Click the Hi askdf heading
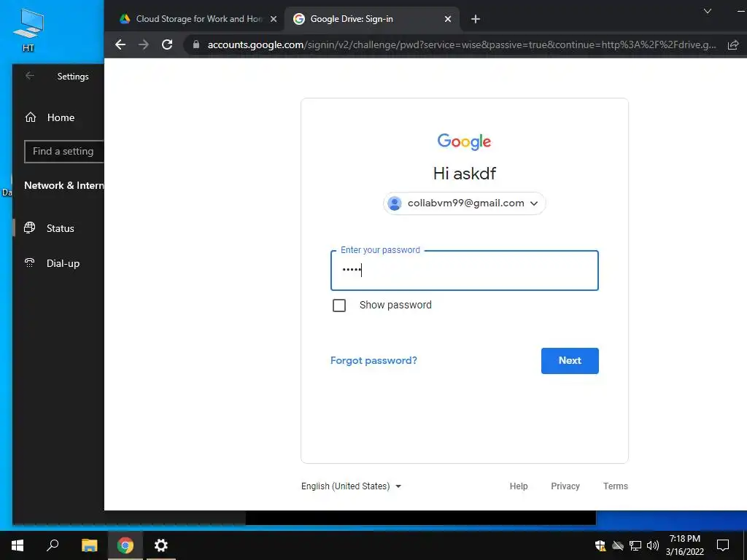Viewport: 747px width, 560px height. point(465,174)
